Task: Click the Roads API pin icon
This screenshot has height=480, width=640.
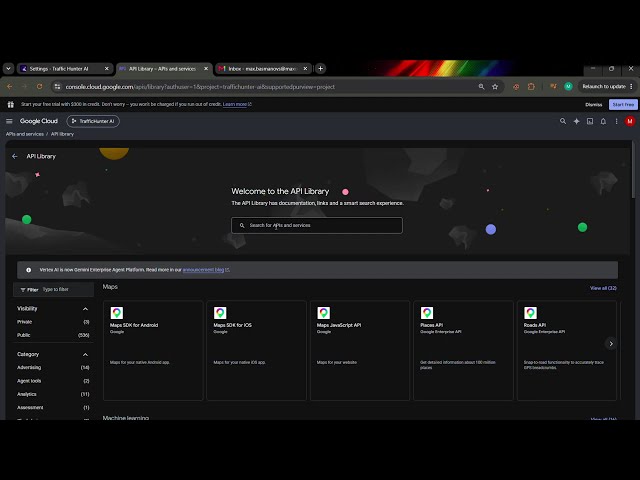Action: pos(530,313)
